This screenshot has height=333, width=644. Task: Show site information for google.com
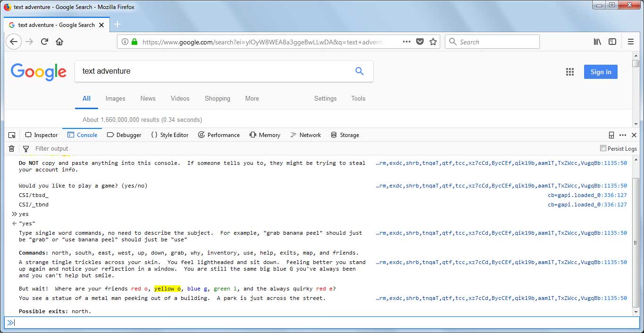click(x=125, y=42)
